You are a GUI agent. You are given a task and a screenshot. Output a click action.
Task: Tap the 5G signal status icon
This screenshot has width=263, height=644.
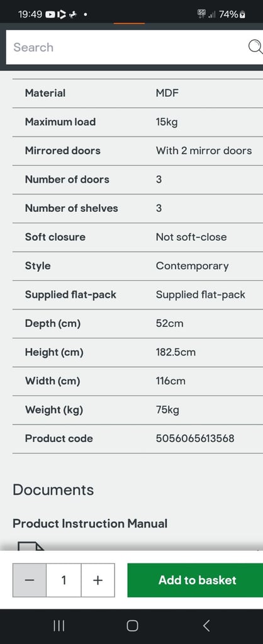point(201,14)
